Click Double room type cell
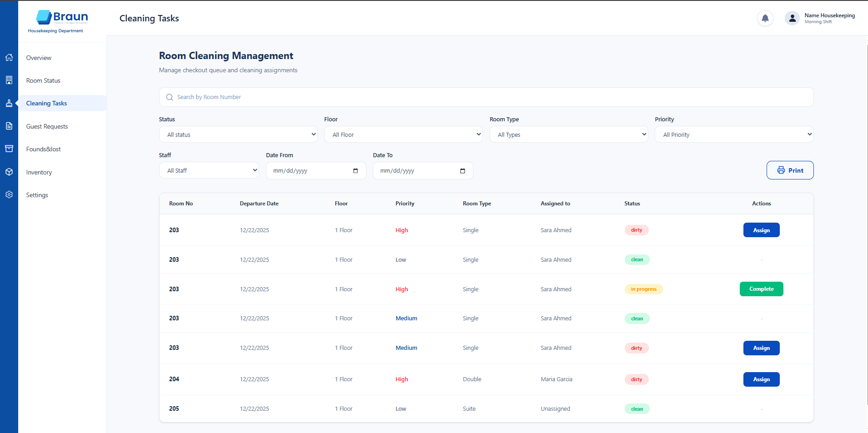The width and height of the screenshot is (868, 433). (x=472, y=379)
